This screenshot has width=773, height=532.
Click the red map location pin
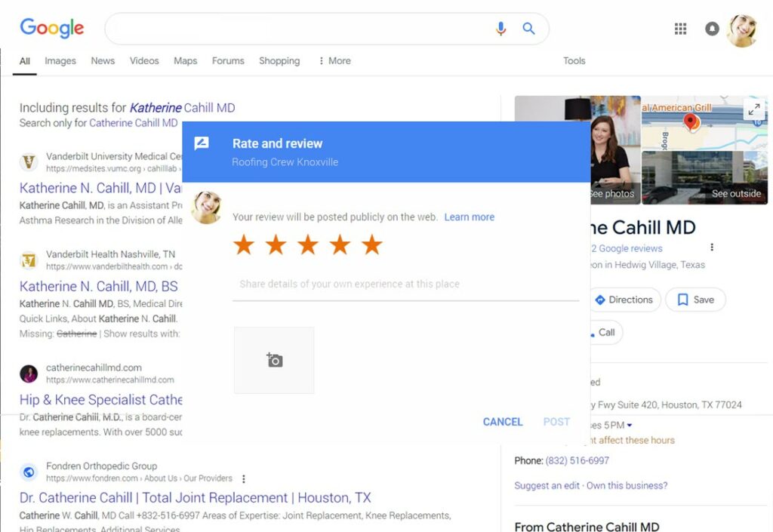[691, 121]
